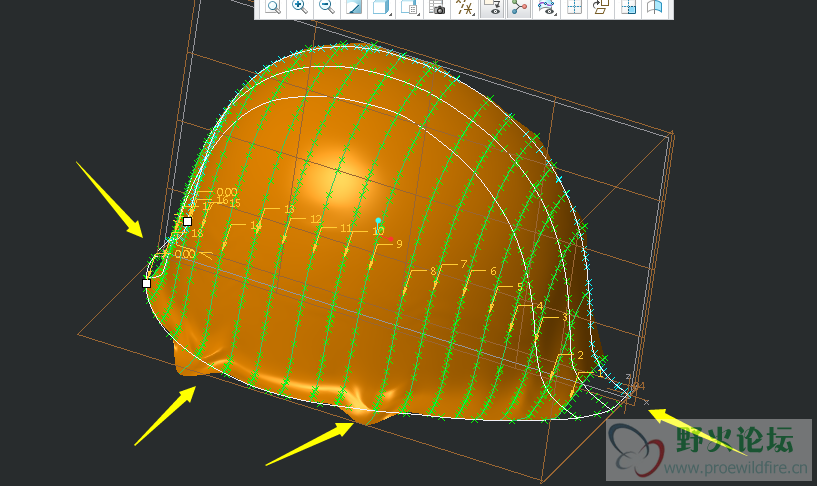Open the View Manager camera icon
The width and height of the screenshot is (817, 486).
437,8
